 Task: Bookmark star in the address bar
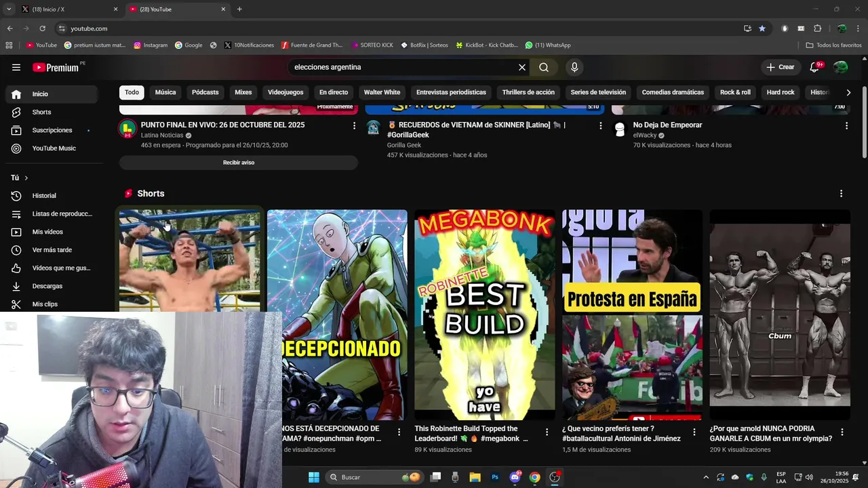[x=762, y=28]
